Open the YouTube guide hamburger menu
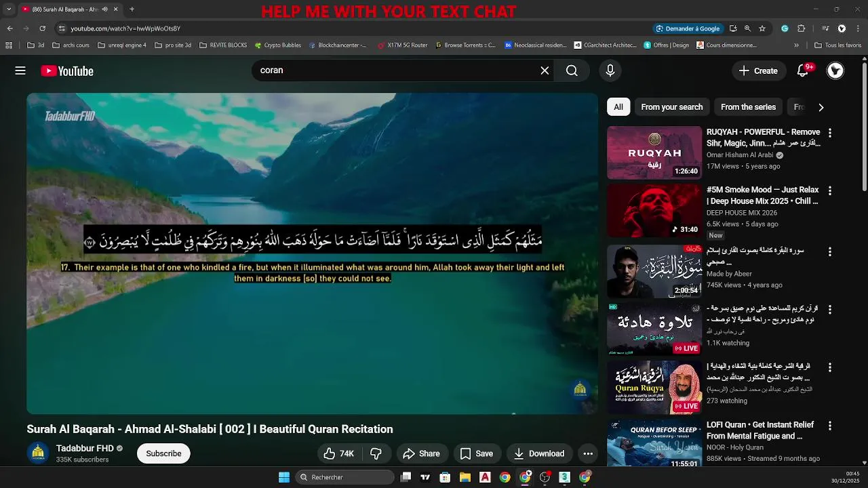Image resolution: width=868 pixels, height=488 pixels. pos(20,70)
